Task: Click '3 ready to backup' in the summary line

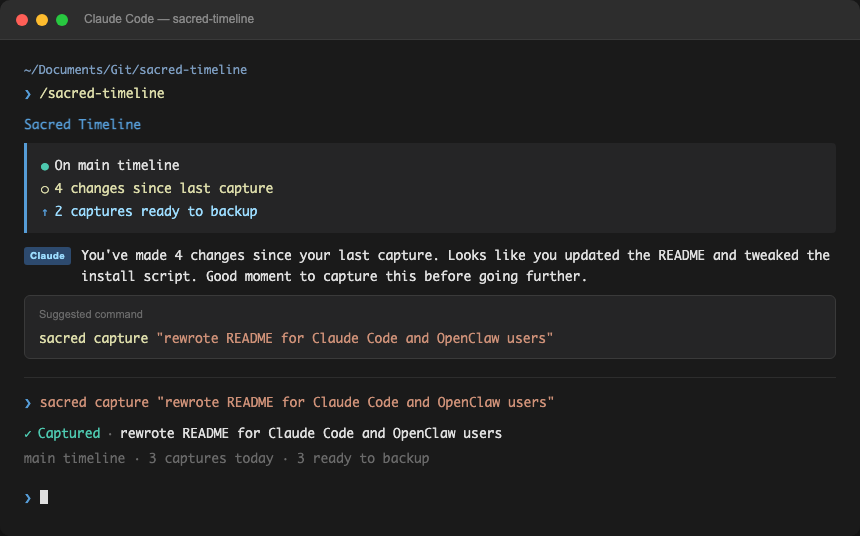Action: (363, 458)
